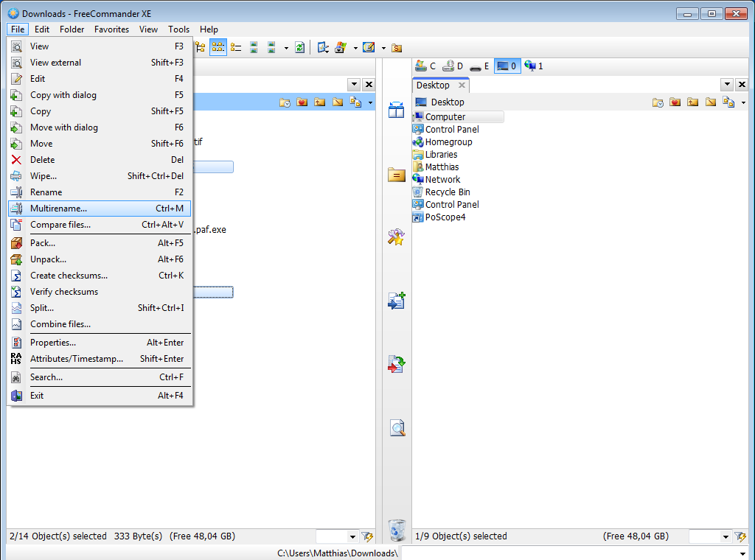Choose Split... from the File menu
Screen dimensions: 755x560
pyautogui.click(x=100, y=308)
